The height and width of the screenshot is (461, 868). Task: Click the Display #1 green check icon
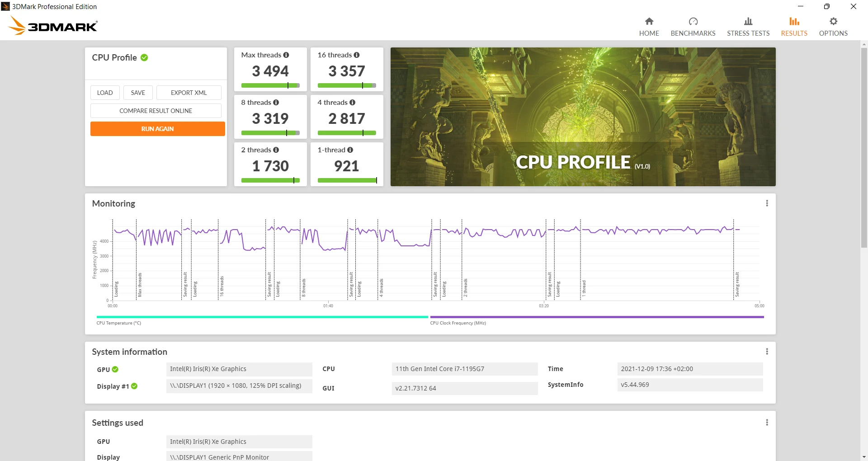(134, 386)
